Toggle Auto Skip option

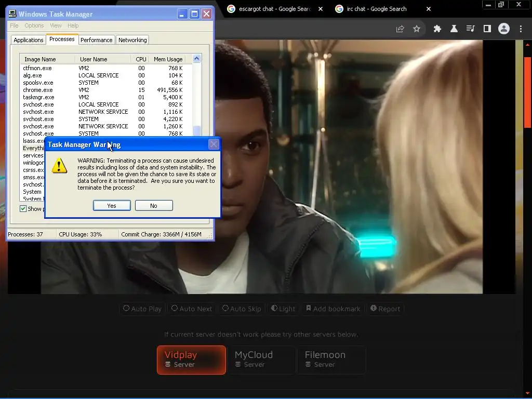pyautogui.click(x=242, y=309)
